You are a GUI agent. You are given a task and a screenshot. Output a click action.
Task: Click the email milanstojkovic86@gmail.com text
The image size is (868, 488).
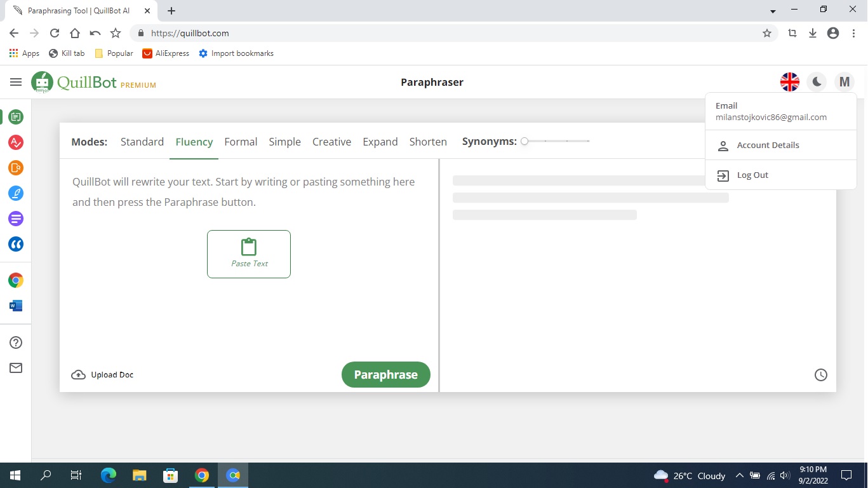pos(771,118)
